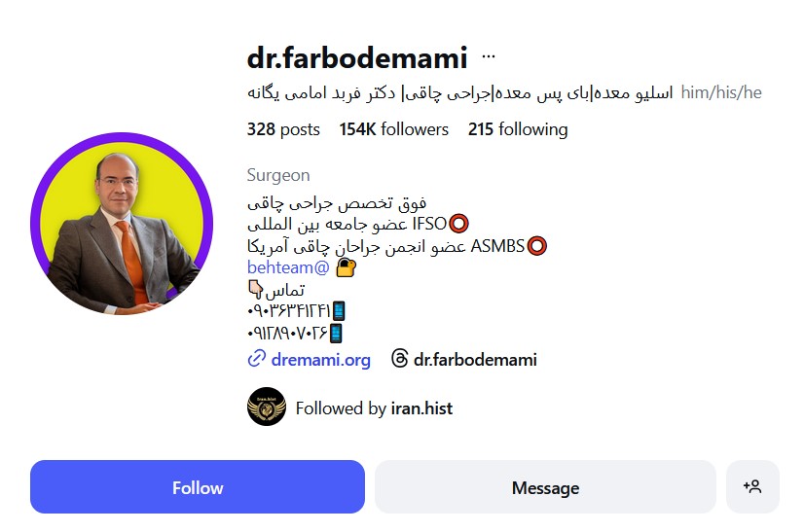Viewport: 804px width, 532px height.
Task: Click the iran.hist follower name
Action: [x=421, y=408]
